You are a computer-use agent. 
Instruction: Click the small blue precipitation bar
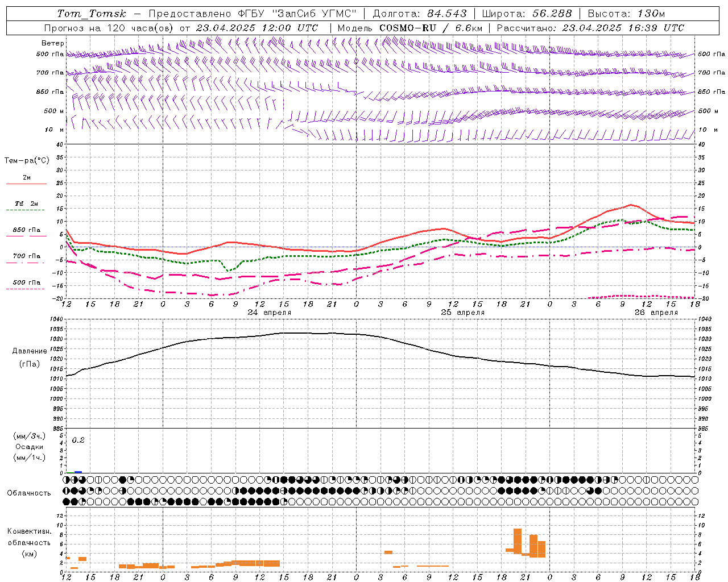[x=78, y=472]
